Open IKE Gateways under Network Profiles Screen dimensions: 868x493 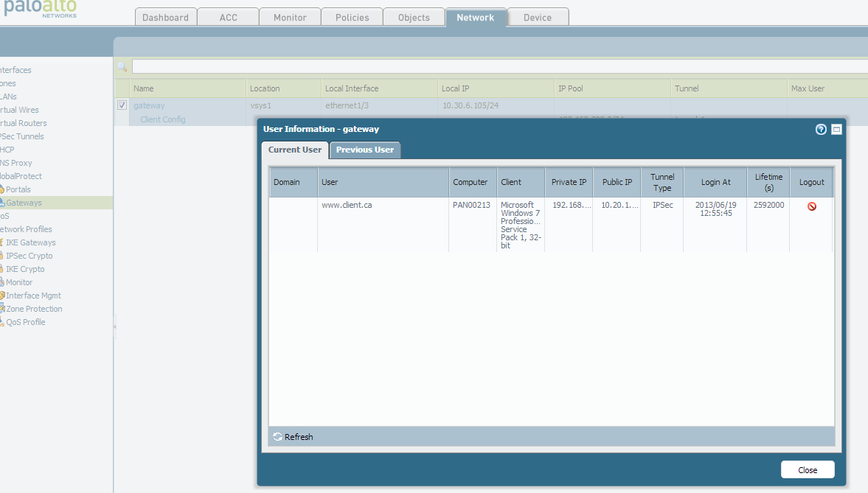point(30,242)
